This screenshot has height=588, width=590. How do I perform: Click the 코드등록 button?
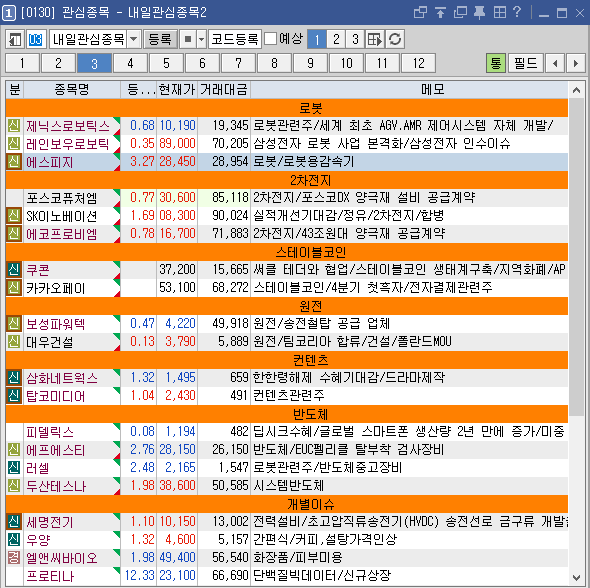pyautogui.click(x=235, y=39)
